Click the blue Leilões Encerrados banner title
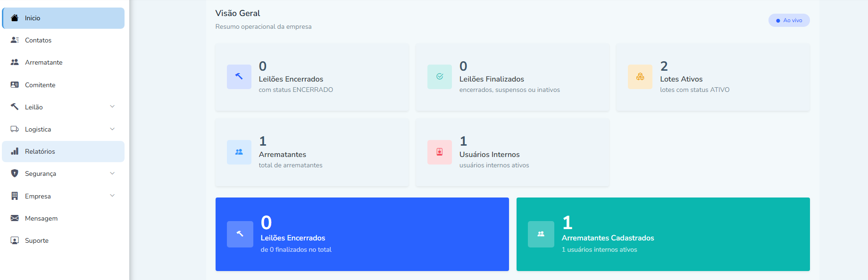The image size is (868, 280). coord(293,238)
